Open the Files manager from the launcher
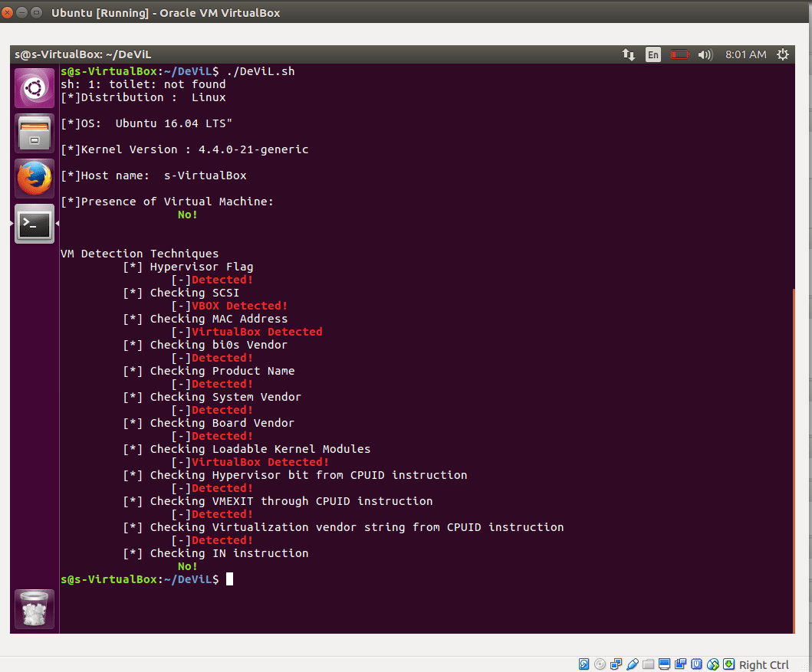This screenshot has height=672, width=812. pyautogui.click(x=35, y=133)
